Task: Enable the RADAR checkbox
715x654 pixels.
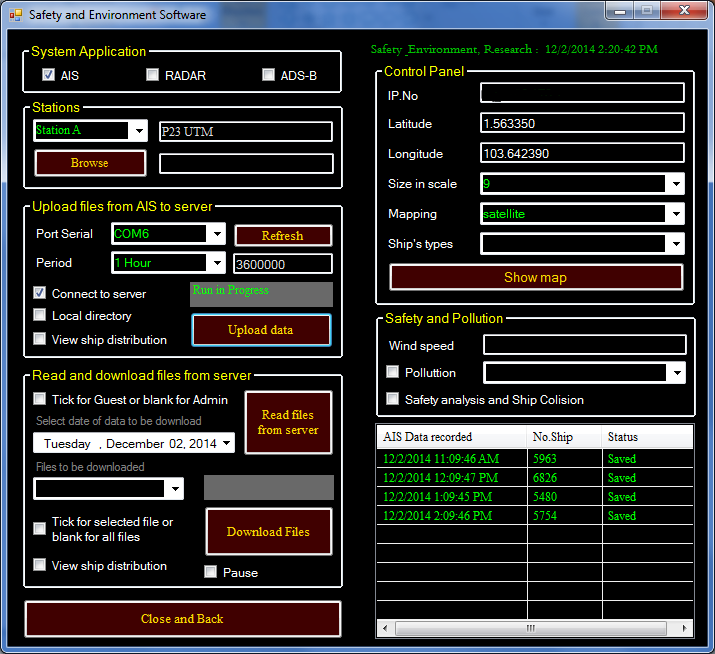Action: point(152,75)
